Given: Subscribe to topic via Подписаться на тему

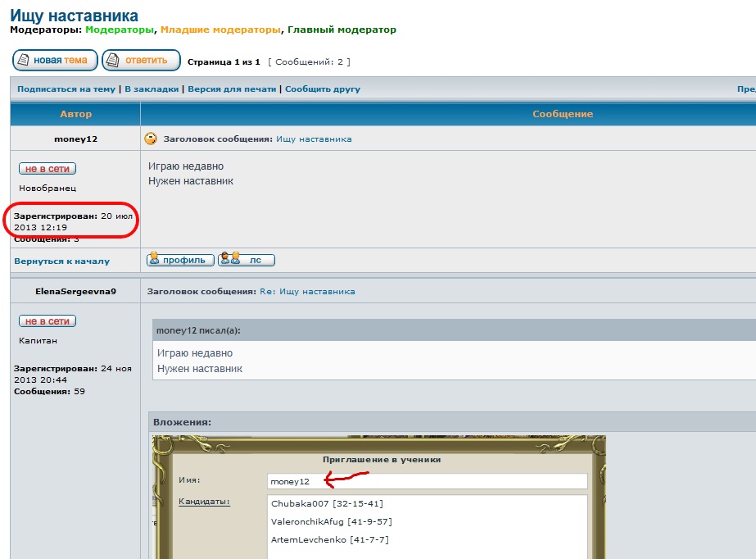Looking at the screenshot, I should (66, 89).
